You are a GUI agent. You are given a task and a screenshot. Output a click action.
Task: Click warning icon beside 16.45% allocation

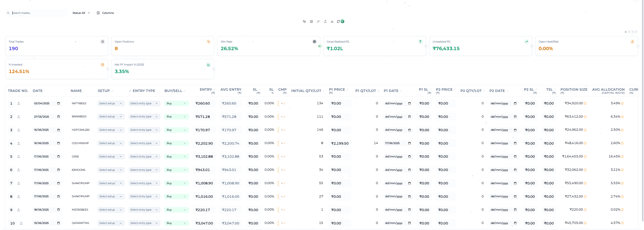622,157
